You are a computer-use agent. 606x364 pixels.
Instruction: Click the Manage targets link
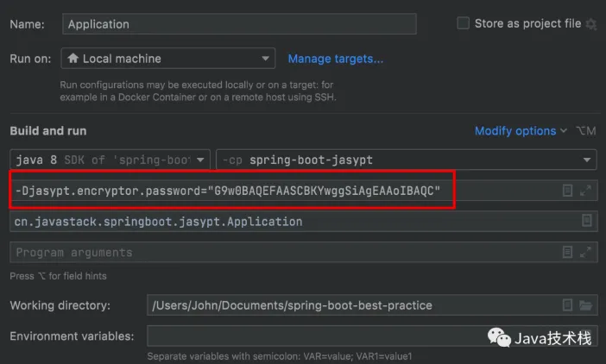coord(336,59)
